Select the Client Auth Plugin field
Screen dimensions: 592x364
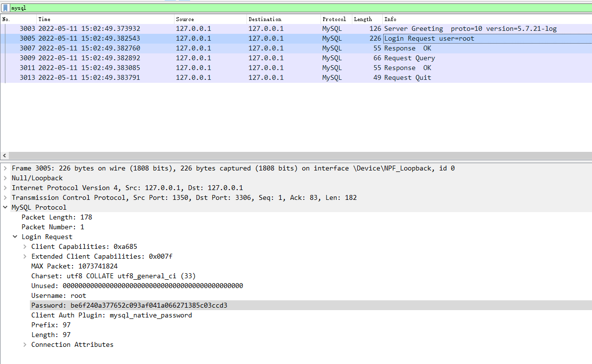pos(112,315)
